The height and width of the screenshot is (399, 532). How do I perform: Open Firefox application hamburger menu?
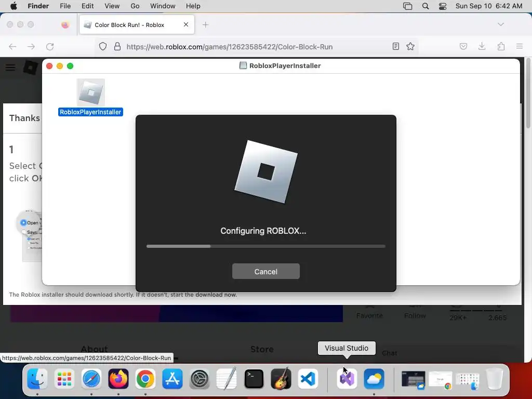coord(520,46)
